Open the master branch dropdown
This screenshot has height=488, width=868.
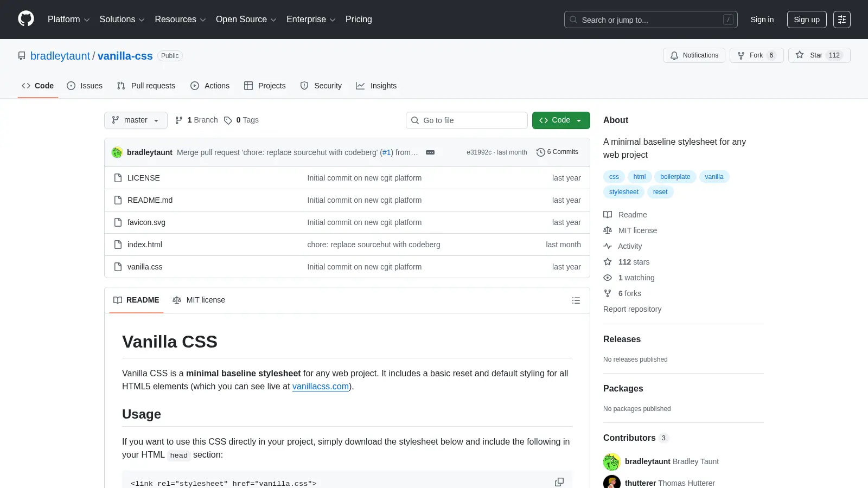click(x=136, y=120)
